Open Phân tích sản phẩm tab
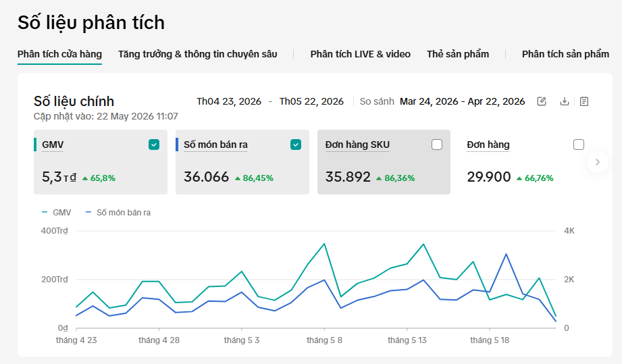This screenshot has height=364, width=622. (x=565, y=54)
